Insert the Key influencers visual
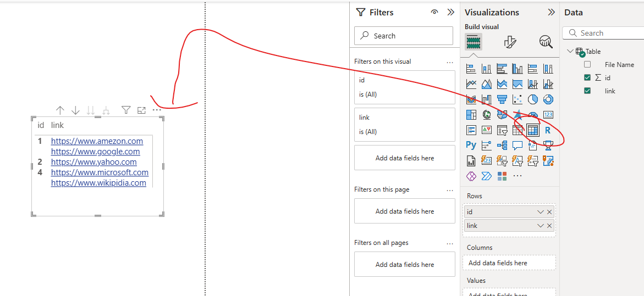The width and height of the screenshot is (644, 296). [486, 145]
